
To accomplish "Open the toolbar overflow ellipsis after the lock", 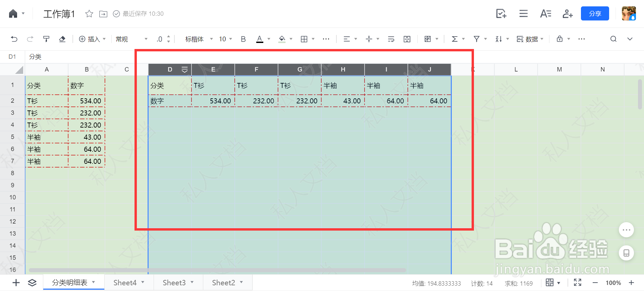I will (x=582, y=39).
